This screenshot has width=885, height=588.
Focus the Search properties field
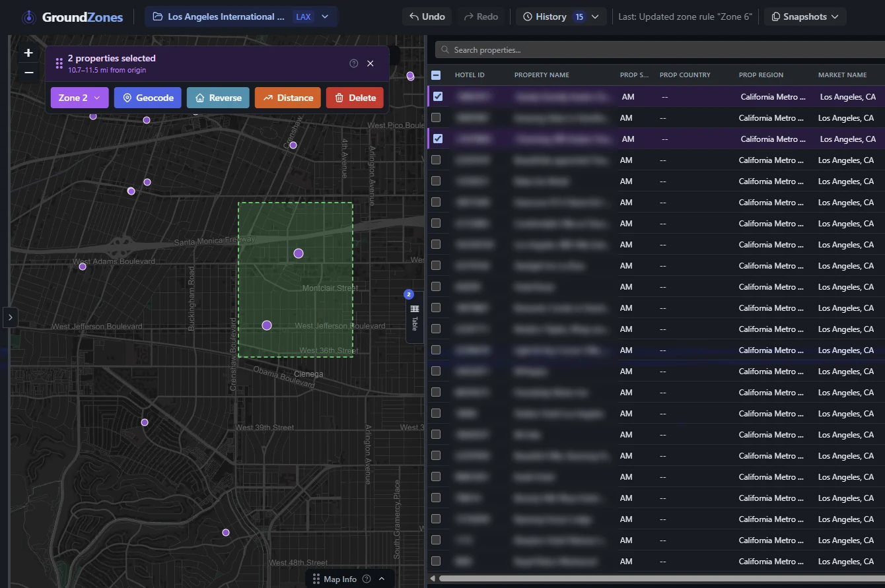tap(660, 50)
